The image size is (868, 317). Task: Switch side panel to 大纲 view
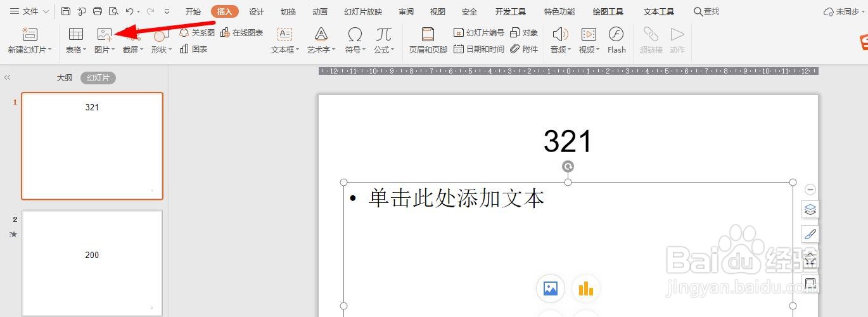(x=65, y=78)
